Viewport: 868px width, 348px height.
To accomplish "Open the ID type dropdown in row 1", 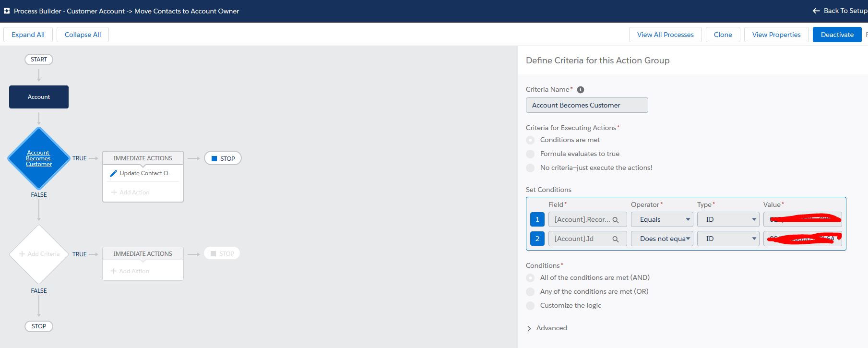I will (728, 219).
